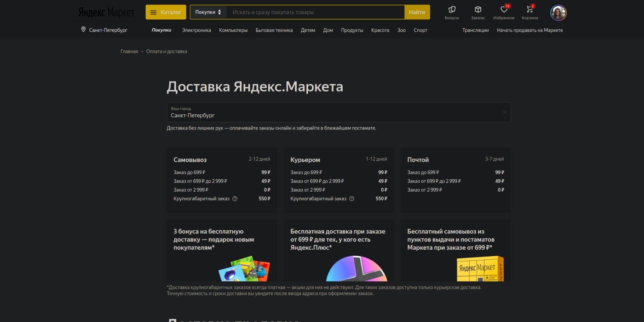The height and width of the screenshot is (322, 644).
Task: Clear the city field with X icon
Action: (x=504, y=112)
